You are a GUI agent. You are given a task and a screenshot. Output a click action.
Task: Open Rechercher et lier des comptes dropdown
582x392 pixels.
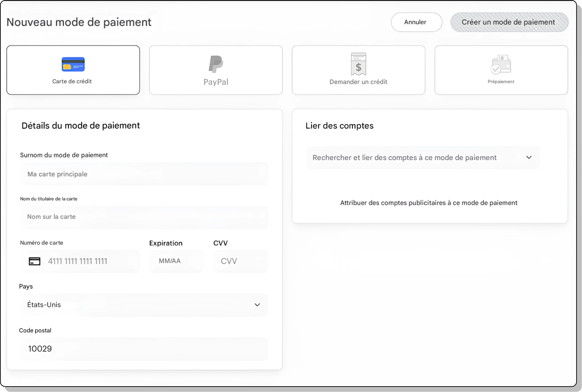point(423,158)
